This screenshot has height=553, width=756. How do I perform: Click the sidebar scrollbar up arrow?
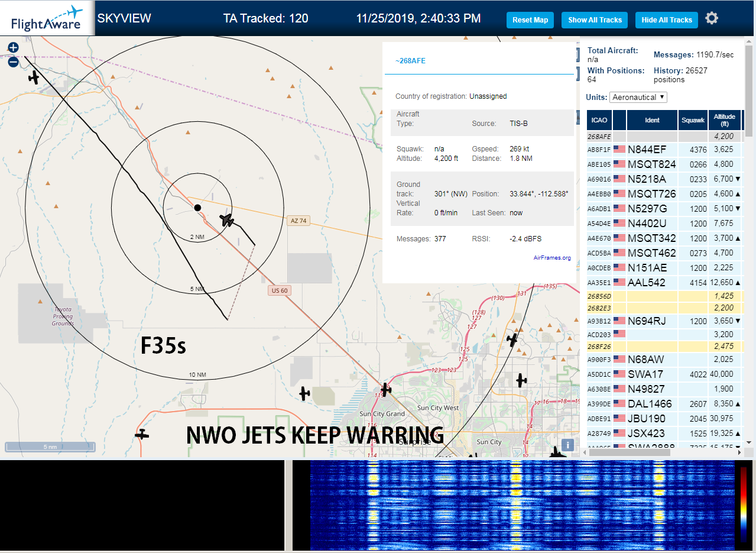749,41
